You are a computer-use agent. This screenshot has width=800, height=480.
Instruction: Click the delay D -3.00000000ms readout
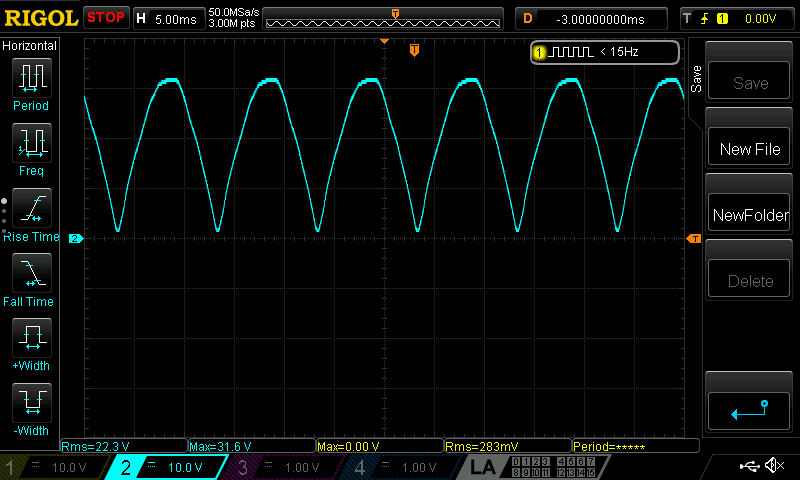[x=591, y=19]
